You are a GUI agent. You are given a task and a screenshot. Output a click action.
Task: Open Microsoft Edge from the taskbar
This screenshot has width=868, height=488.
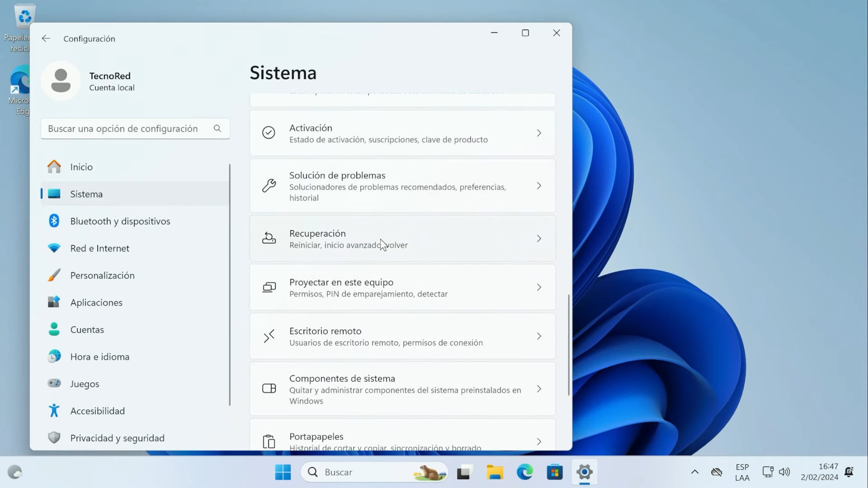(524, 472)
